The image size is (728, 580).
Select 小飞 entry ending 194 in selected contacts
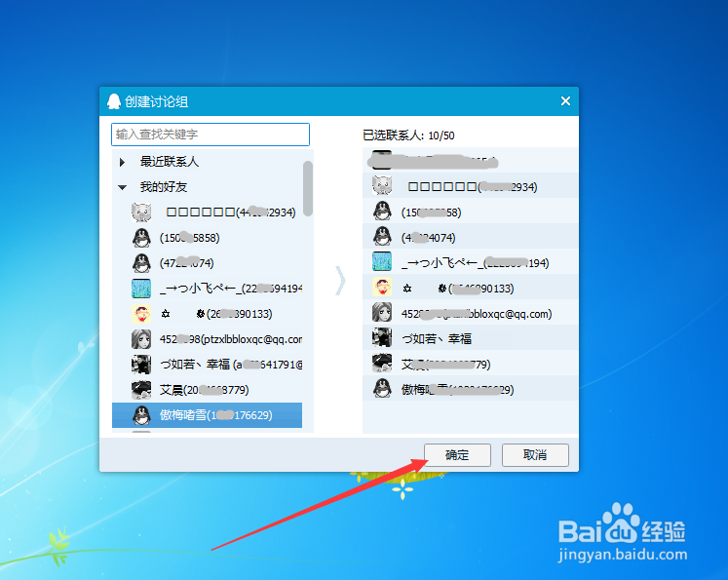point(471,262)
